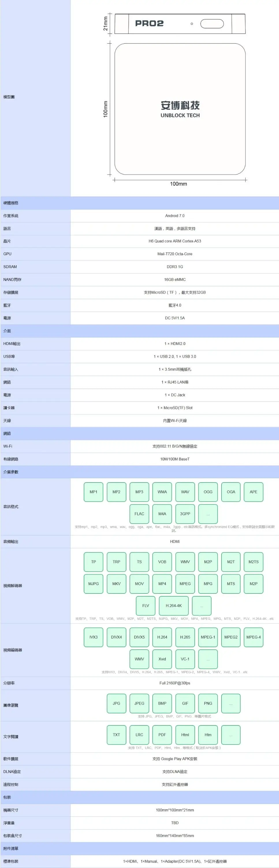Screen dimensions: 279x868
Task: Click the GIF image tile
Action: [x=185, y=703]
